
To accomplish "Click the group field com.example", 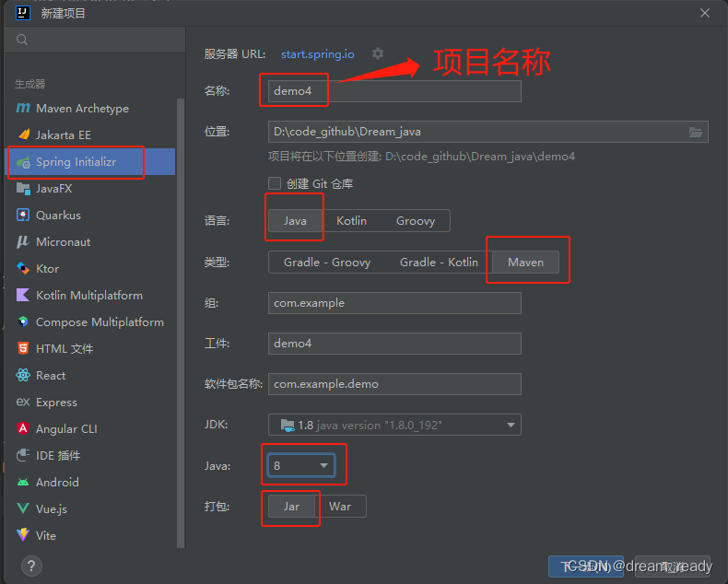I will point(394,303).
